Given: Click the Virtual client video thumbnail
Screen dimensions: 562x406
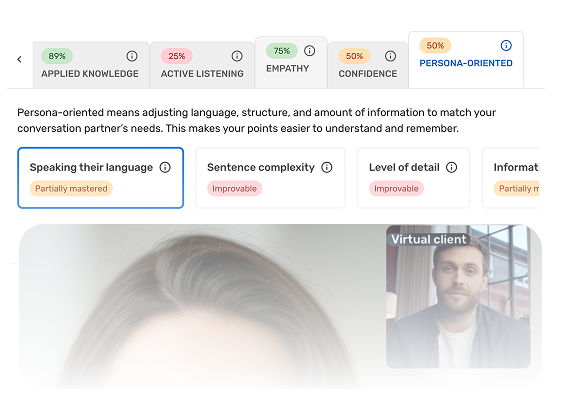Looking at the screenshot, I should (x=458, y=297).
